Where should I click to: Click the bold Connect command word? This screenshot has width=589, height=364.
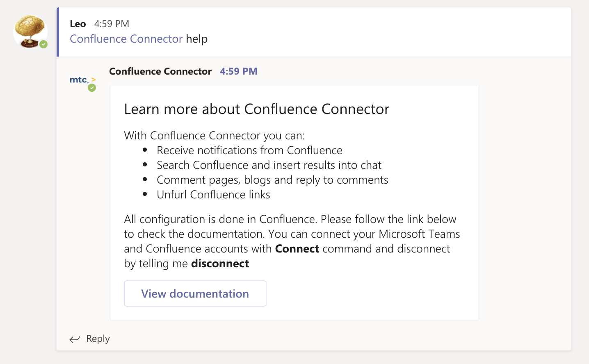[297, 249]
